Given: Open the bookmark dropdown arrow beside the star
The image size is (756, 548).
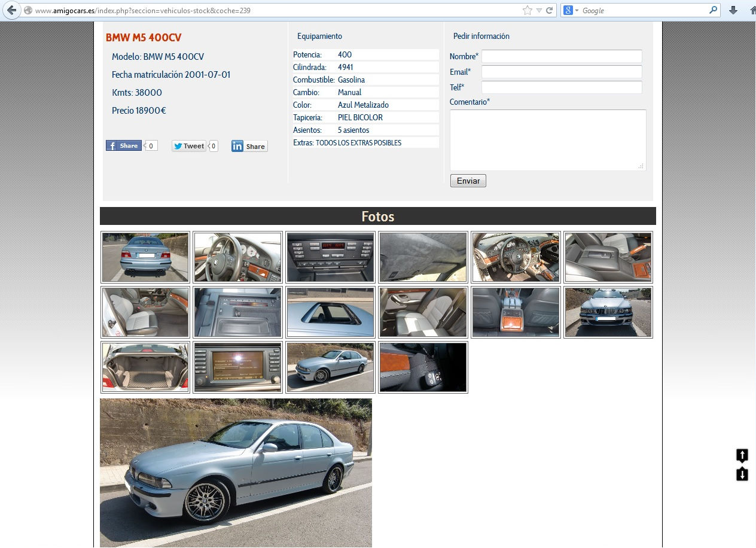Looking at the screenshot, I should point(539,11).
